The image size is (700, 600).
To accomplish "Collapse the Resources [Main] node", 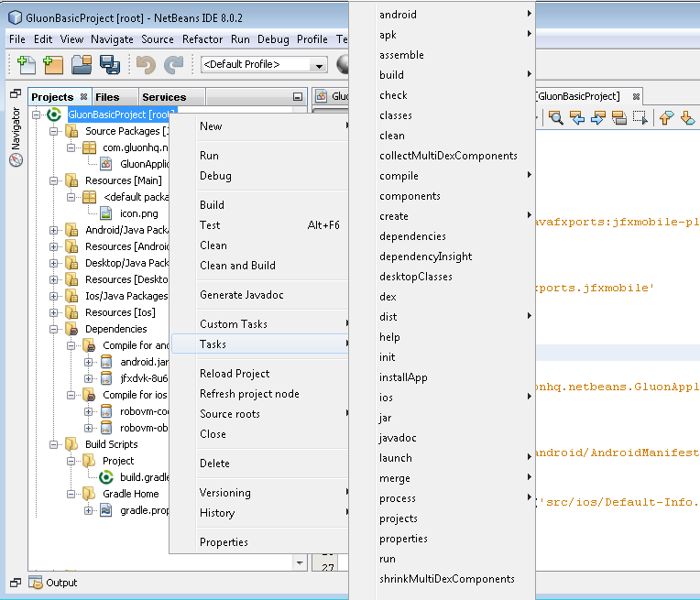I will 53,180.
